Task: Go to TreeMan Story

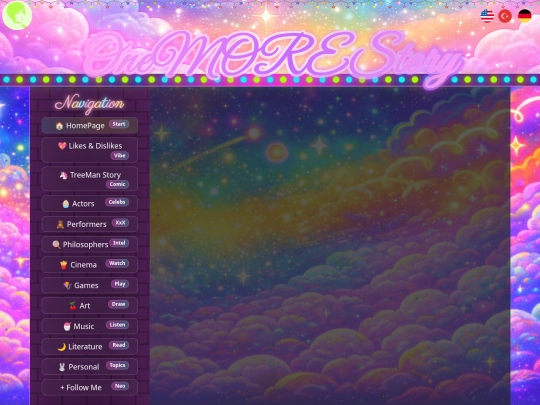Action: [x=90, y=179]
